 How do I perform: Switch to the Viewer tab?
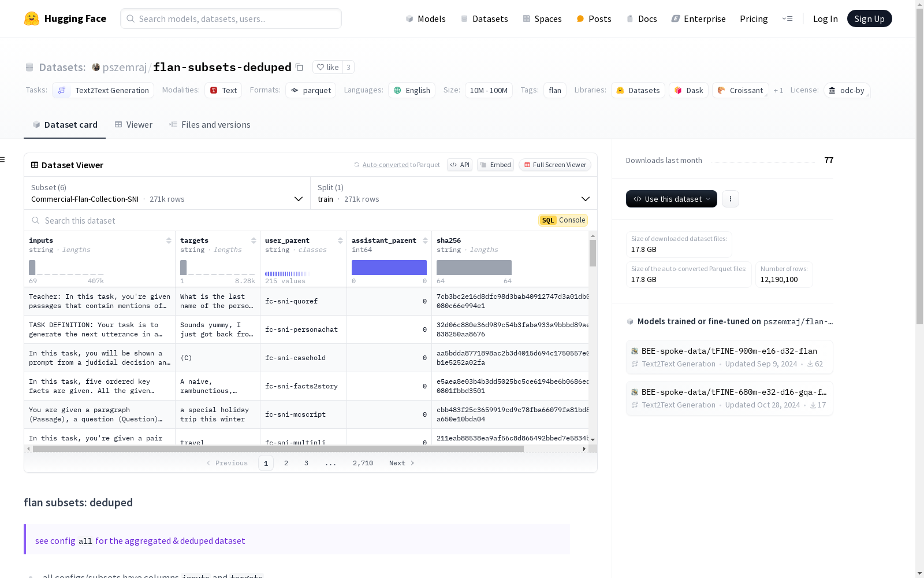tap(133, 125)
